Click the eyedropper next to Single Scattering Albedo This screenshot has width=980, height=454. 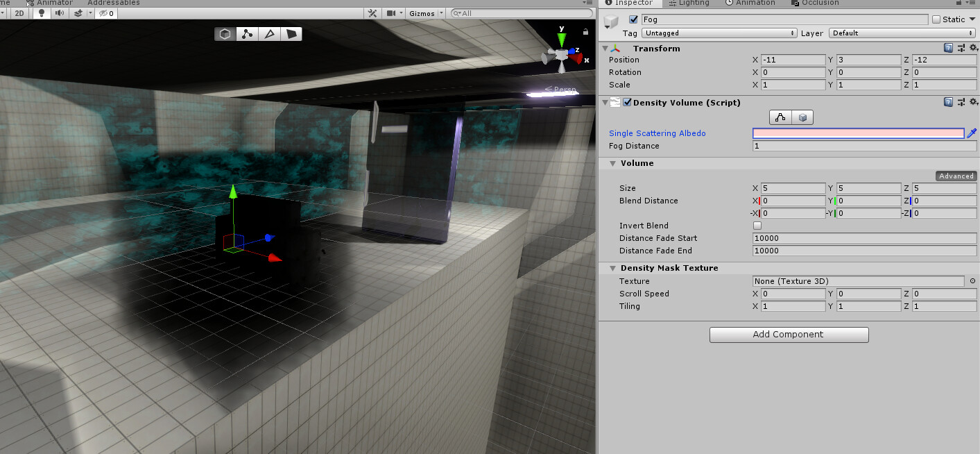972,133
